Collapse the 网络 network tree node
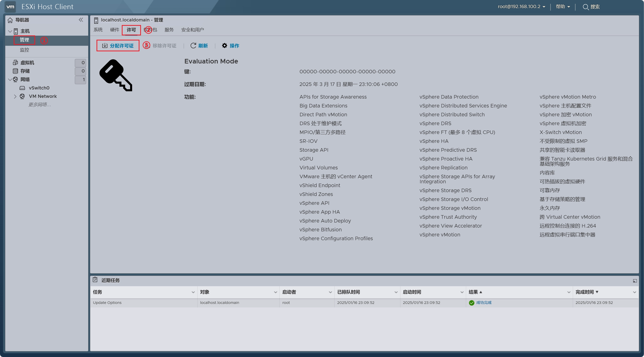The height and width of the screenshot is (357, 644). pos(10,79)
